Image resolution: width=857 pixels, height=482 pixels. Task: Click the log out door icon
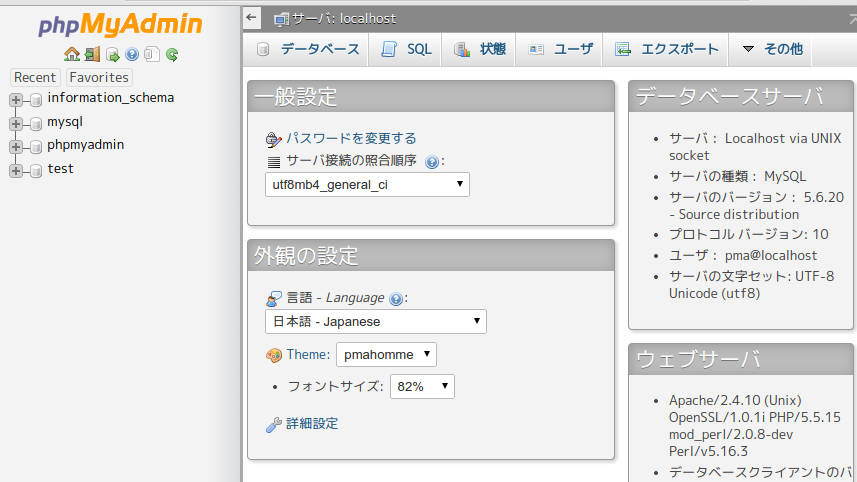[92, 54]
